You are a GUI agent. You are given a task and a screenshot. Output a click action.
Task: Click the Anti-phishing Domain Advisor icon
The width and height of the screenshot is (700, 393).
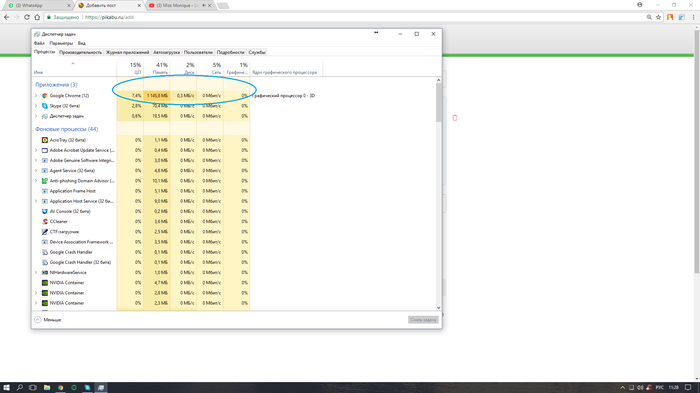tap(45, 181)
